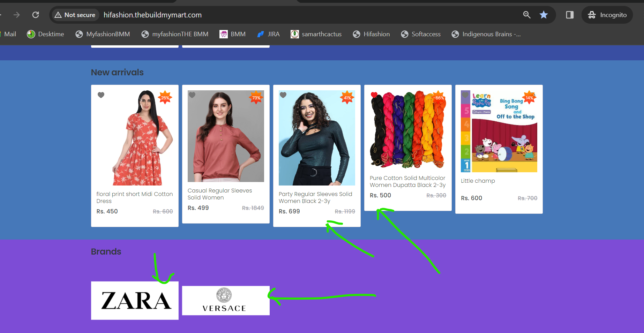Image resolution: width=644 pixels, height=333 pixels.
Task: Open the Softaccess bookmark
Action: pyautogui.click(x=420, y=34)
